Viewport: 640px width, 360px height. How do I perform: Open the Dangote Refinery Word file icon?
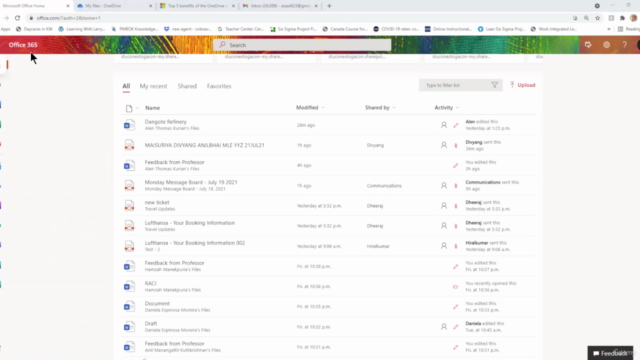pos(129,125)
